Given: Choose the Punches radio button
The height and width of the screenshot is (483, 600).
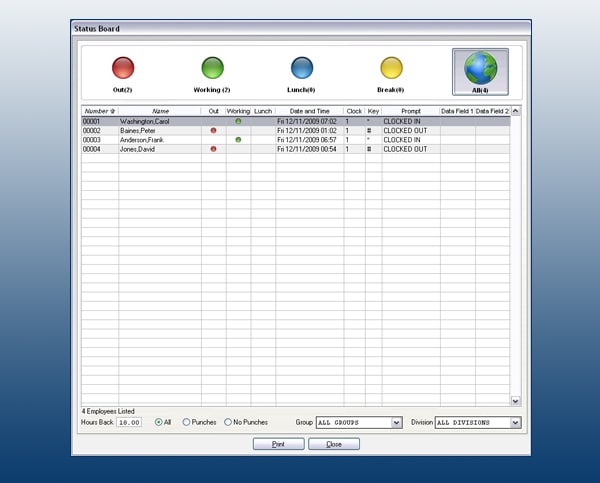Looking at the screenshot, I should pos(186,422).
